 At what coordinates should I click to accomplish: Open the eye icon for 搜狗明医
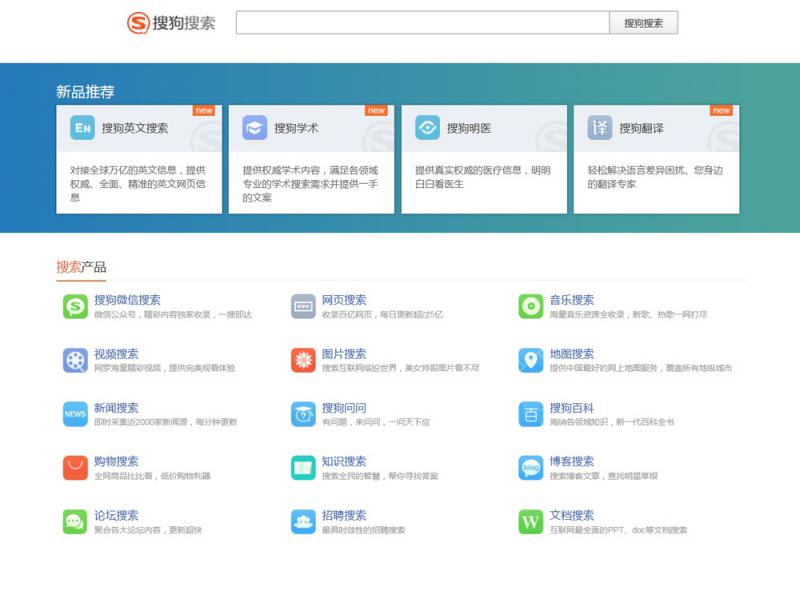[x=428, y=128]
